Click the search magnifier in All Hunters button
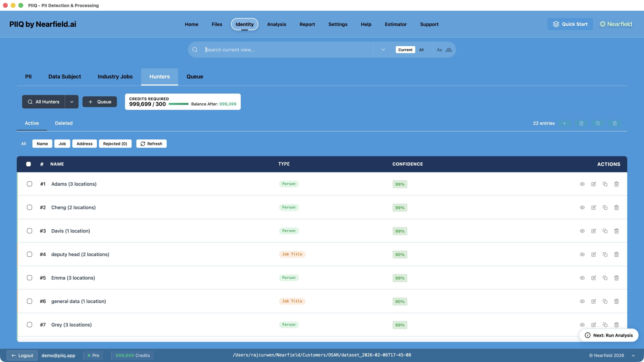Image resolution: width=644 pixels, height=362 pixels. tap(30, 102)
